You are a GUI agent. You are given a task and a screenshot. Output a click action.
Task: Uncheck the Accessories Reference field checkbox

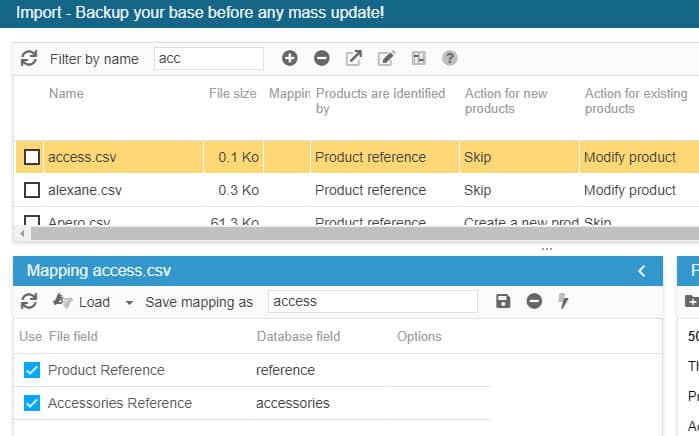(31, 403)
